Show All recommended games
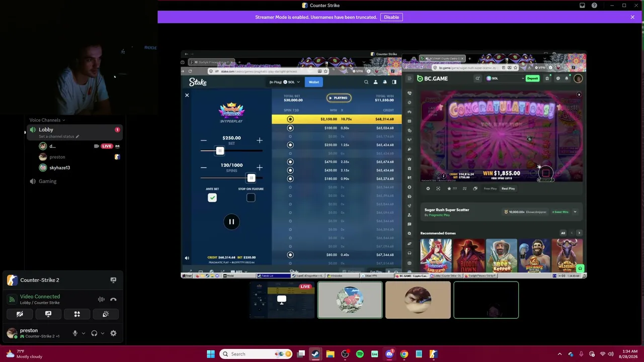 point(563,233)
